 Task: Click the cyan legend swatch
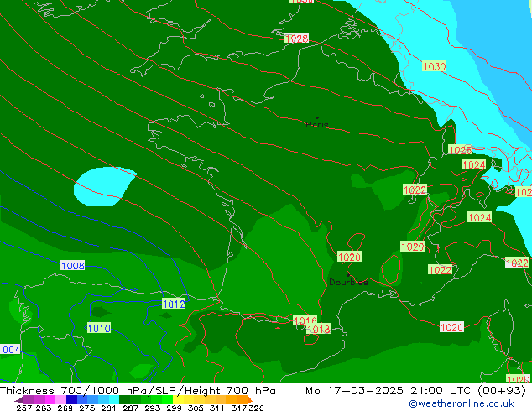click(114, 400)
